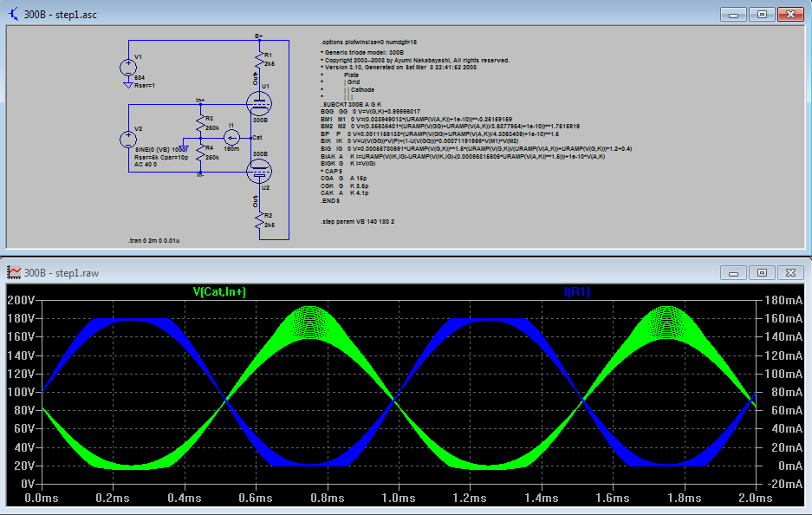Screen dimensions: 812x515
Task: Click the V2 sine voltage source symbol
Action: (128, 138)
